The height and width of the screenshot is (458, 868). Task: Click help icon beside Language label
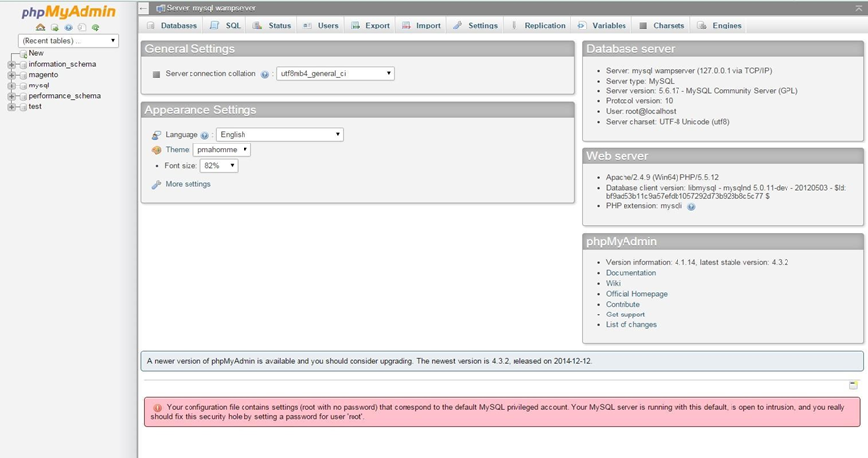[206, 135]
